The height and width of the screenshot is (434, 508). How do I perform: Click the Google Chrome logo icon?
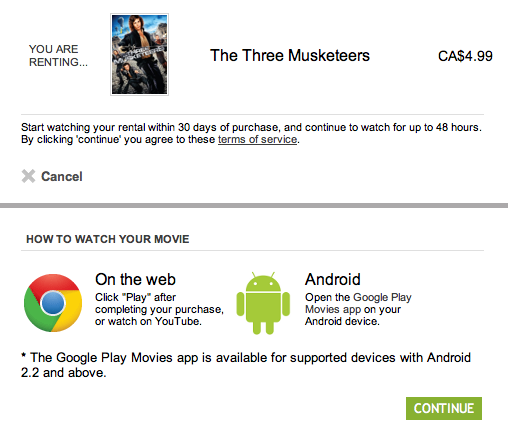[53, 303]
